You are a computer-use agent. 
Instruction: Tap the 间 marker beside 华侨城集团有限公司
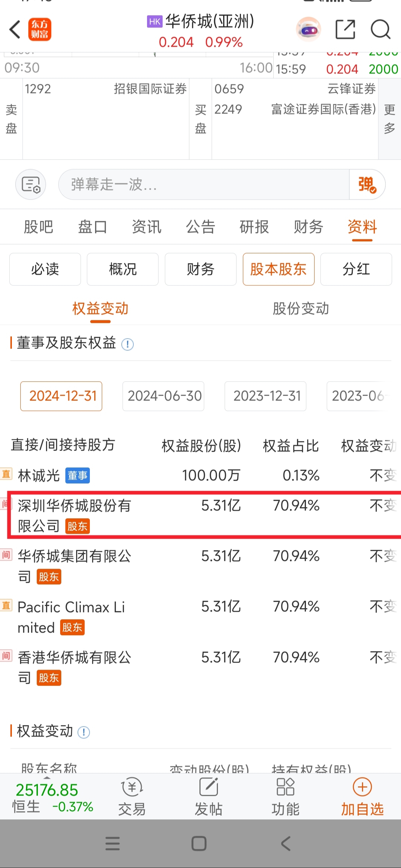point(6,555)
